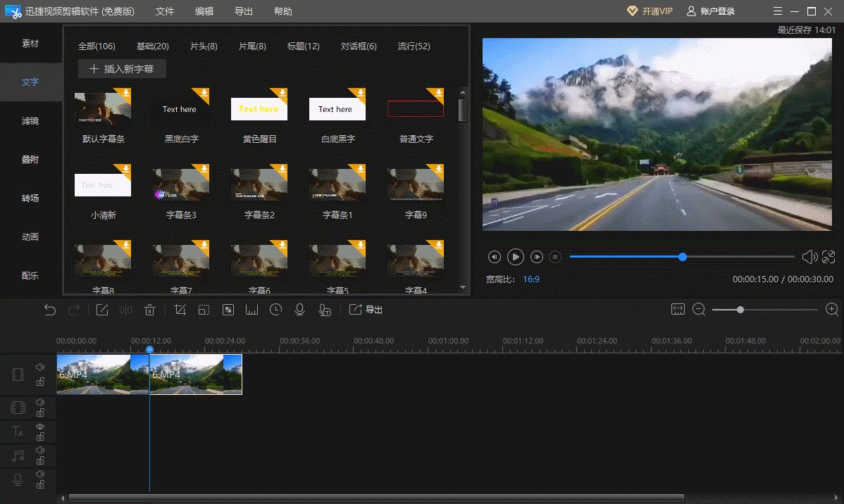Switch to the 流行(52) tab
Screen dimensions: 844x504
[x=414, y=46]
